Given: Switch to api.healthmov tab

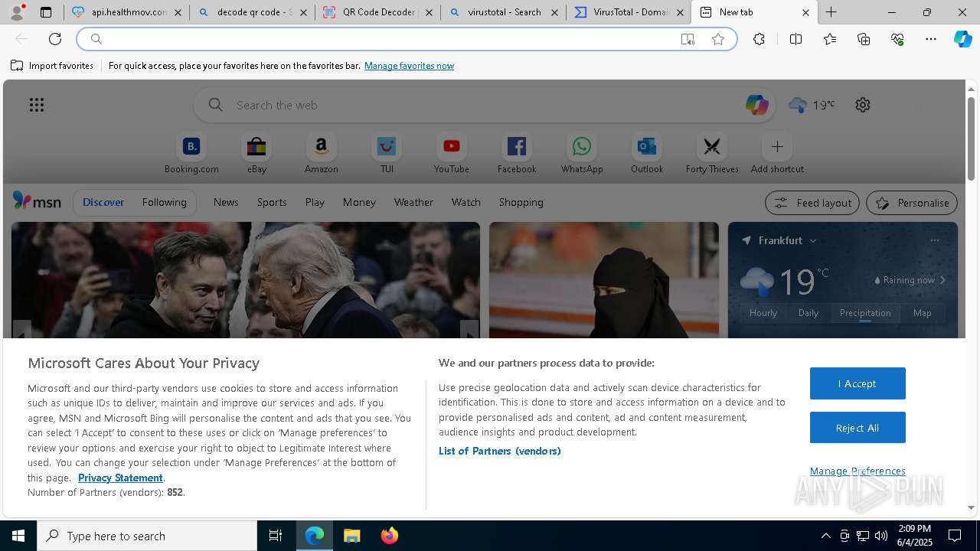Looking at the screenshot, I should [127, 12].
